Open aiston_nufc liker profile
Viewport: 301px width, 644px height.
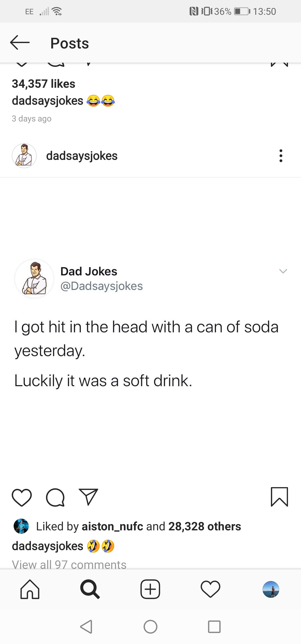tap(112, 526)
